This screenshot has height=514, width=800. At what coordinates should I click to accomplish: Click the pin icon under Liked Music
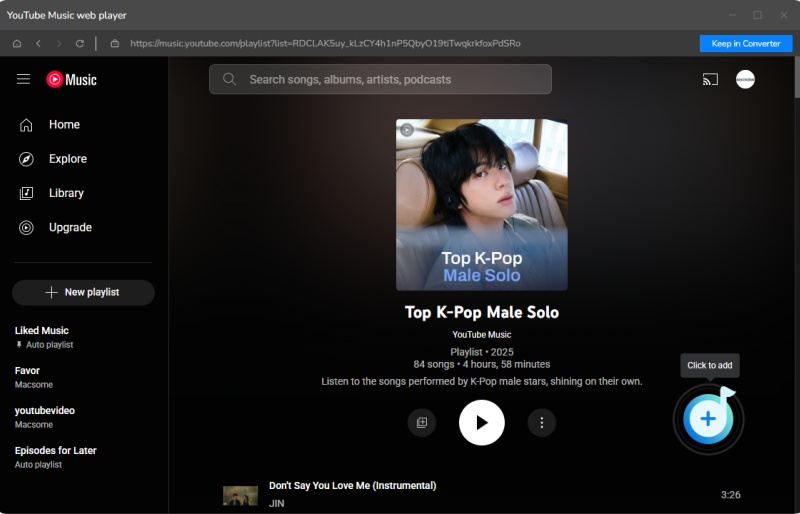(19, 345)
